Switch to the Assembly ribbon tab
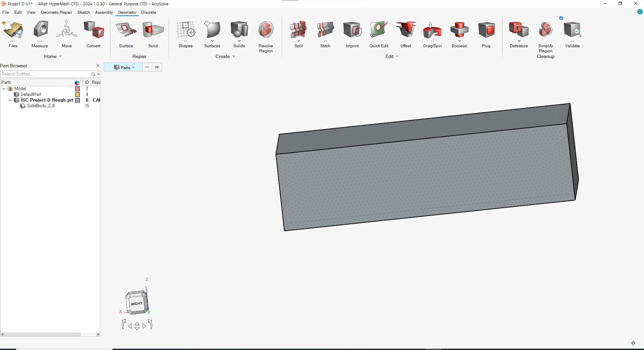Viewport: 644px width, 350px height. pos(104,12)
